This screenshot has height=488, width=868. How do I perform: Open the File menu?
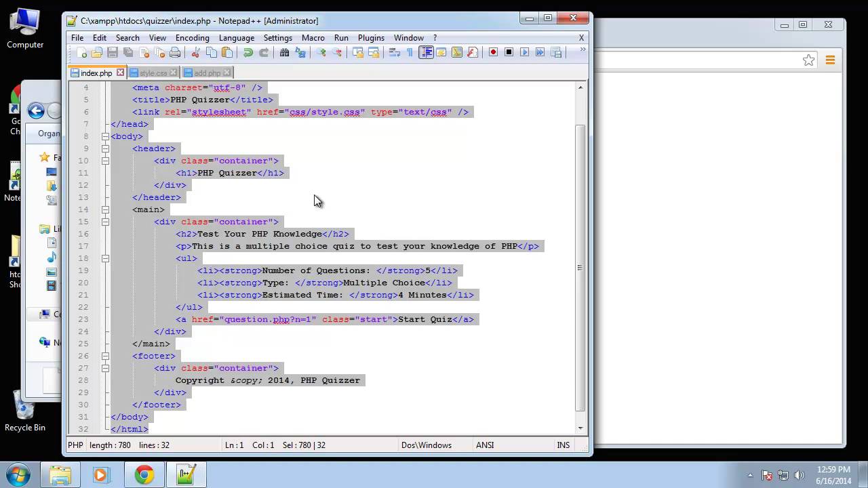[x=77, y=38]
